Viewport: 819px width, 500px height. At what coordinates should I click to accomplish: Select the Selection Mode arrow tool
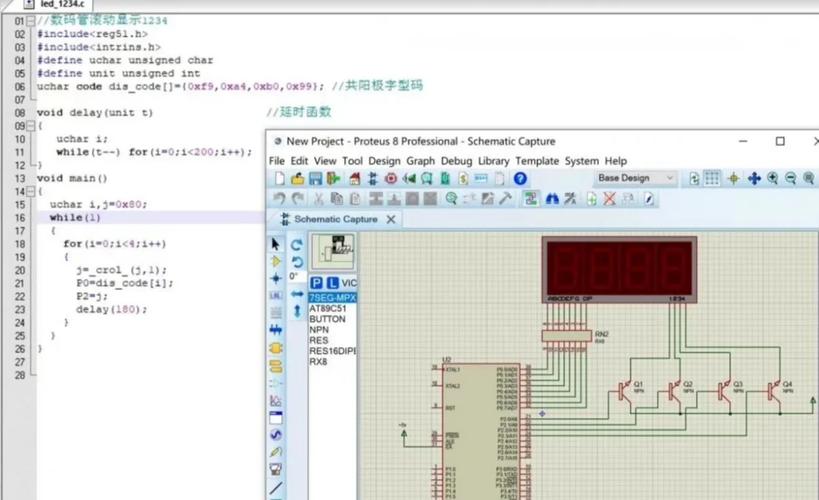(x=276, y=244)
